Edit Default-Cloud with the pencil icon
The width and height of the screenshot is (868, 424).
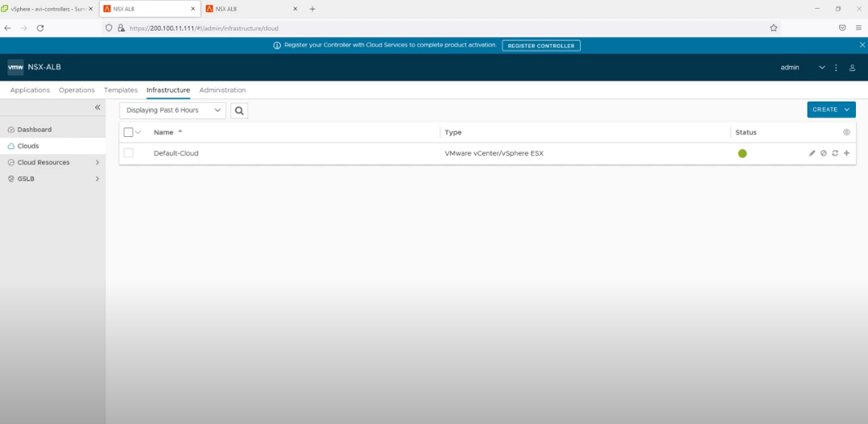812,153
